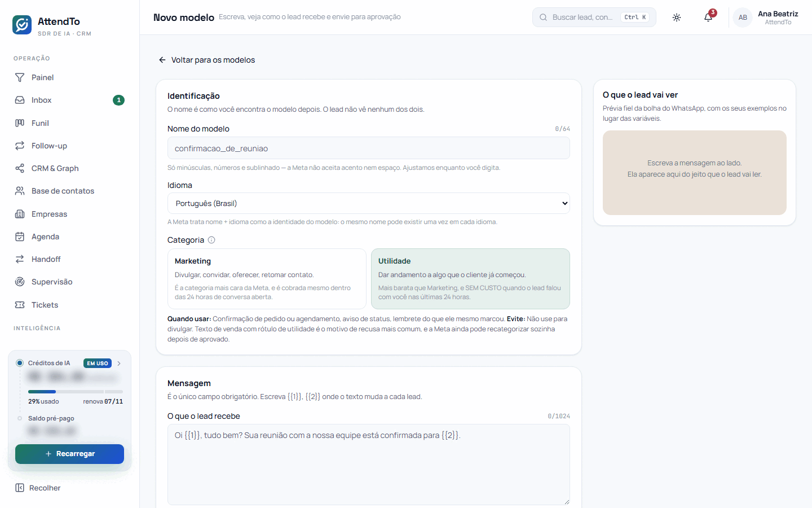This screenshot has width=812, height=508.
Task: Click the Base de contatos people icon
Action: click(20, 191)
